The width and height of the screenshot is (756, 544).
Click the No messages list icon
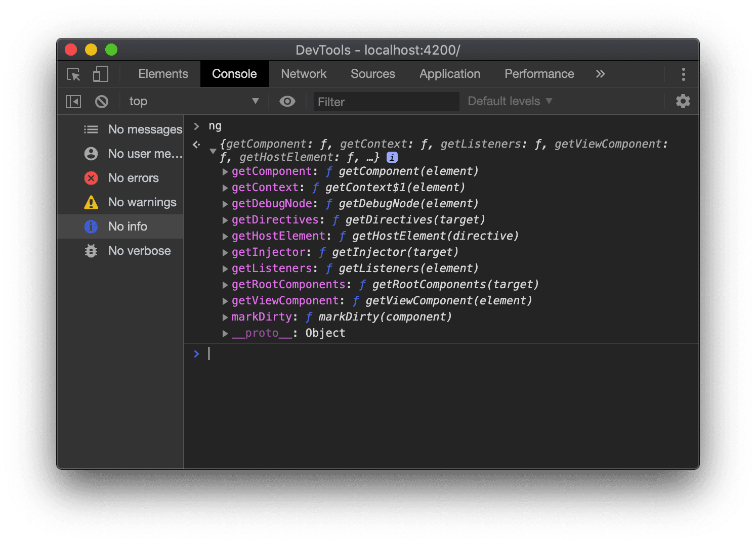click(x=91, y=129)
